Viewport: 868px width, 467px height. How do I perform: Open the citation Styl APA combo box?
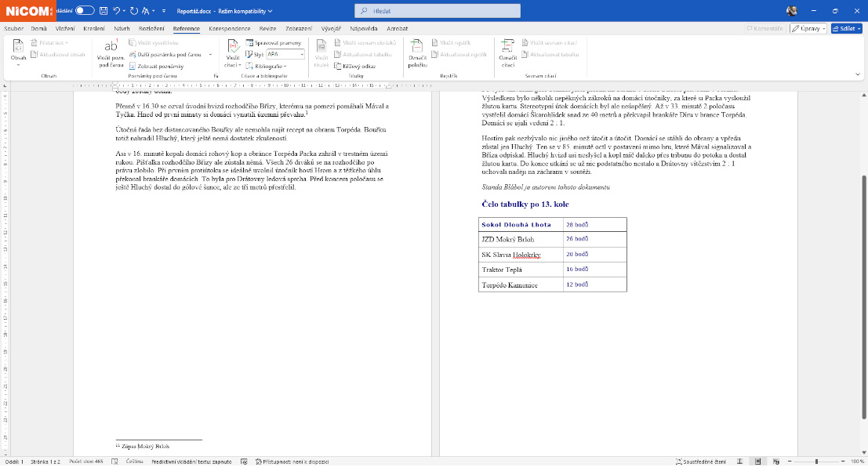(x=285, y=54)
